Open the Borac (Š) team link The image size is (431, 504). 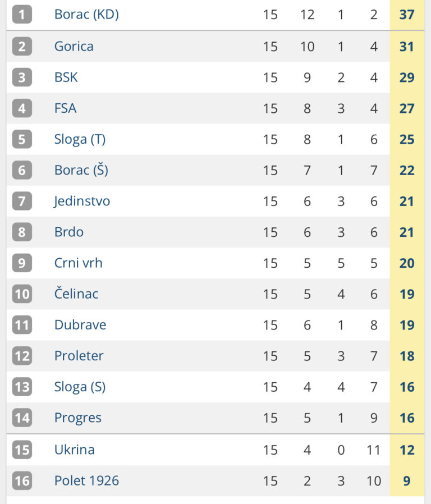(81, 170)
